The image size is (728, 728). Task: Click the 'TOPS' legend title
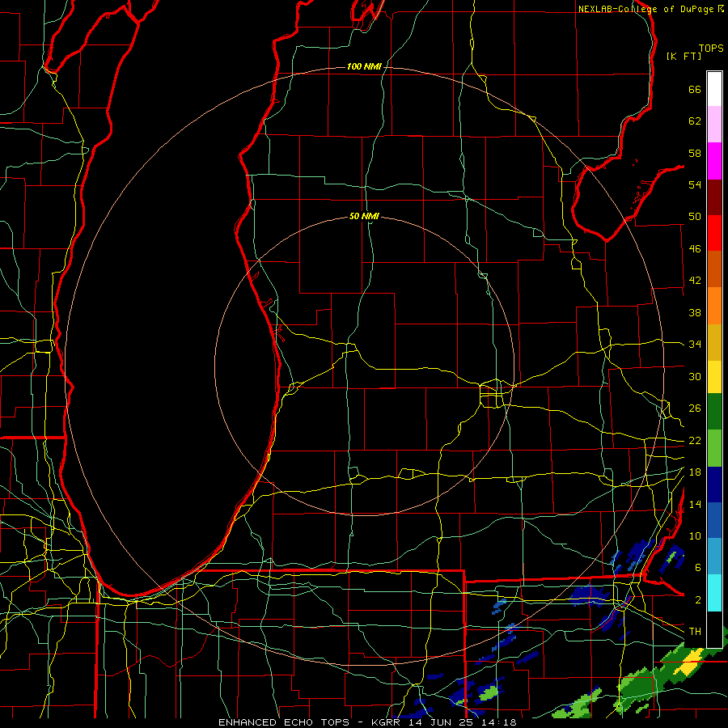point(711,49)
